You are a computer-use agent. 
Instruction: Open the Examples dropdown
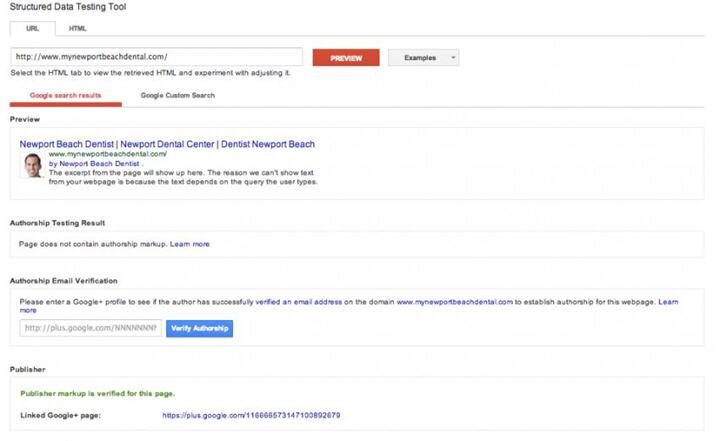423,58
